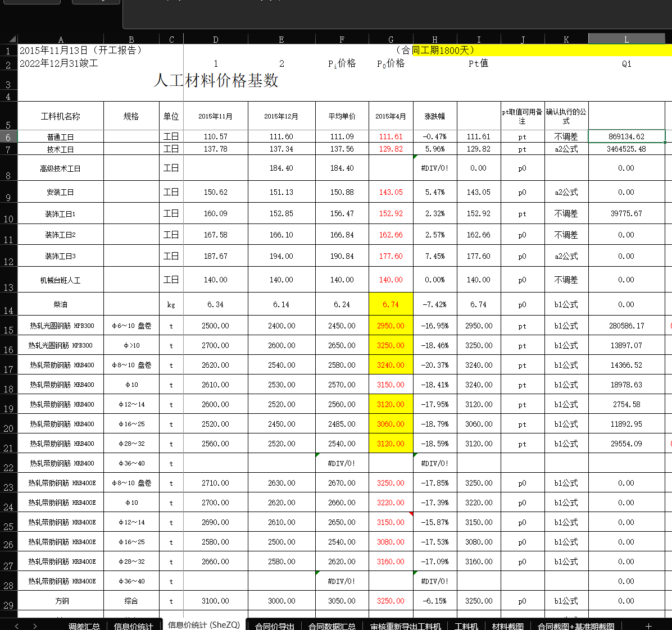Select the 信息价统计 (SheZQ) sheet tab
The height and width of the screenshot is (630, 672).
pos(203,624)
